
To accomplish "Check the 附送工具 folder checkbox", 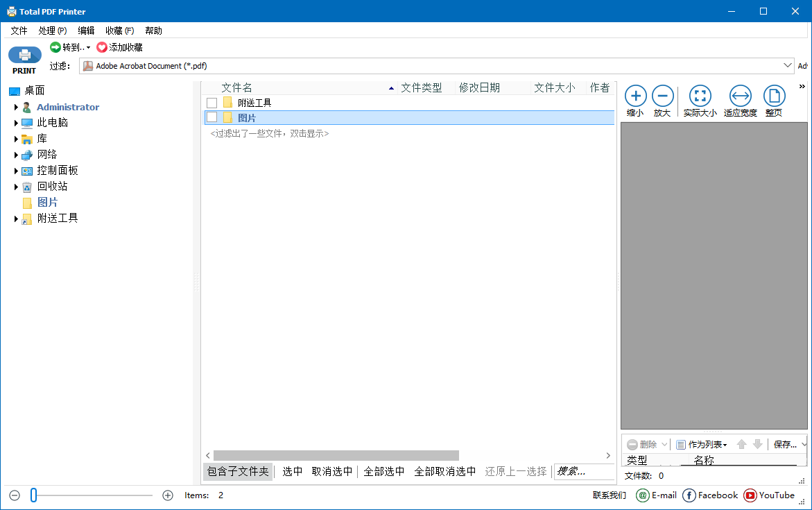I will coord(211,102).
